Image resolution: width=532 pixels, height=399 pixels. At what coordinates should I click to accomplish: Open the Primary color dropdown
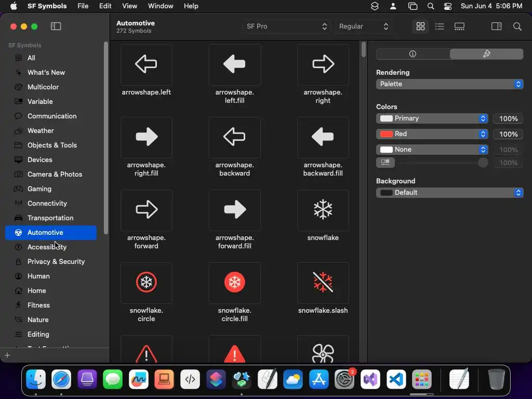tap(432, 118)
